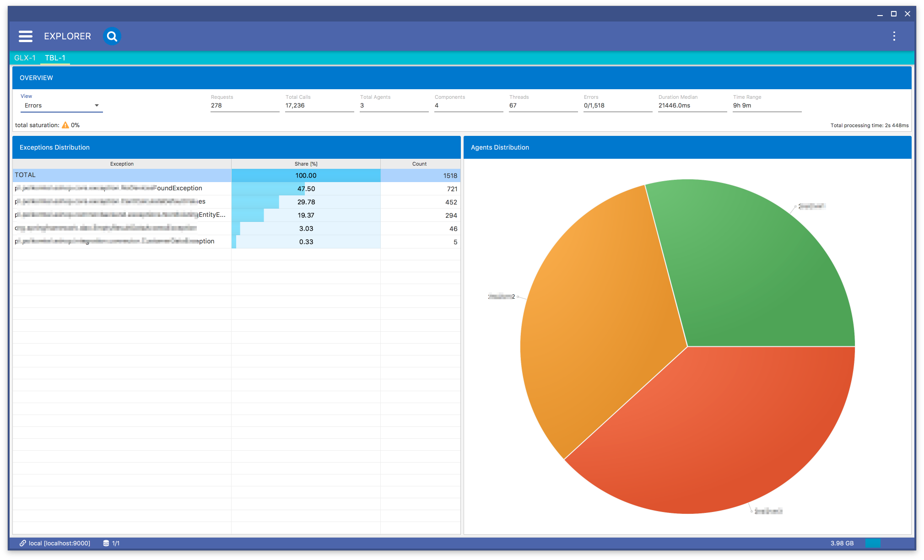
Task: Click the 47.50 share percentage cell
Action: pyautogui.click(x=306, y=188)
